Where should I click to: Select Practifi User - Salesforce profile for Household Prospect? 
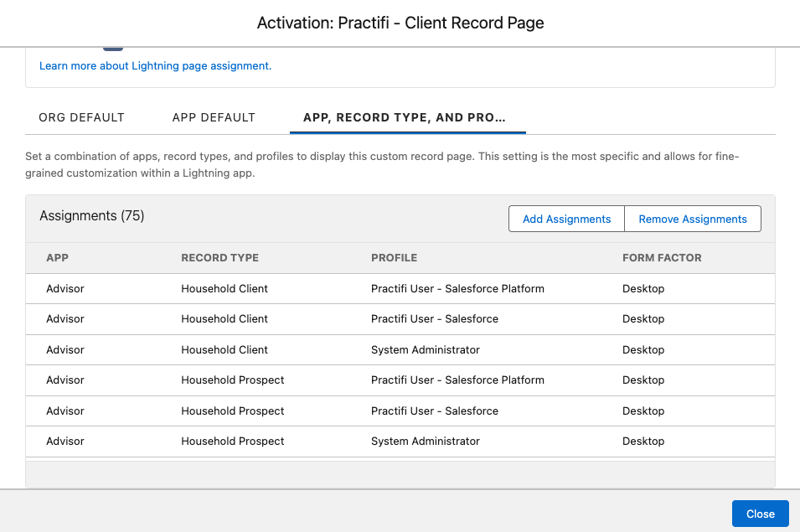pyautogui.click(x=435, y=411)
